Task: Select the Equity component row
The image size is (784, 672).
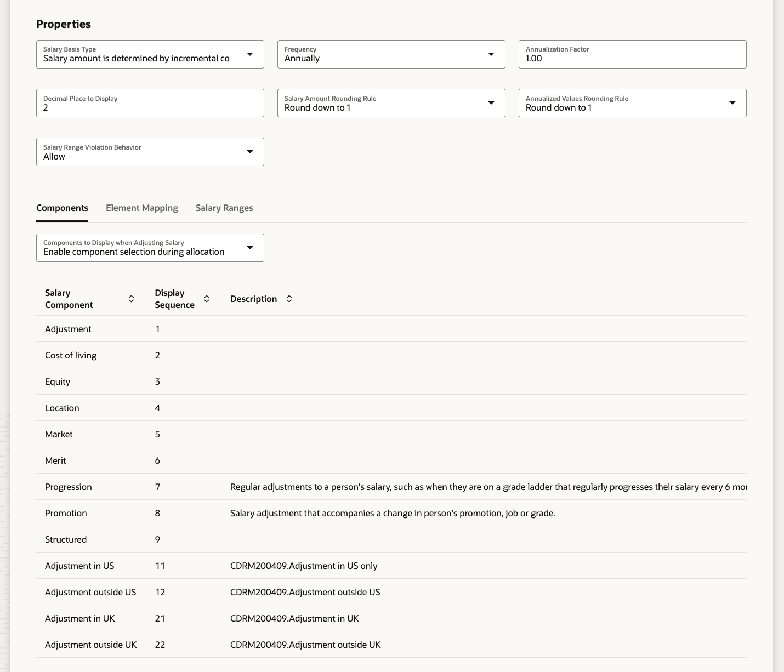Action: (391, 381)
